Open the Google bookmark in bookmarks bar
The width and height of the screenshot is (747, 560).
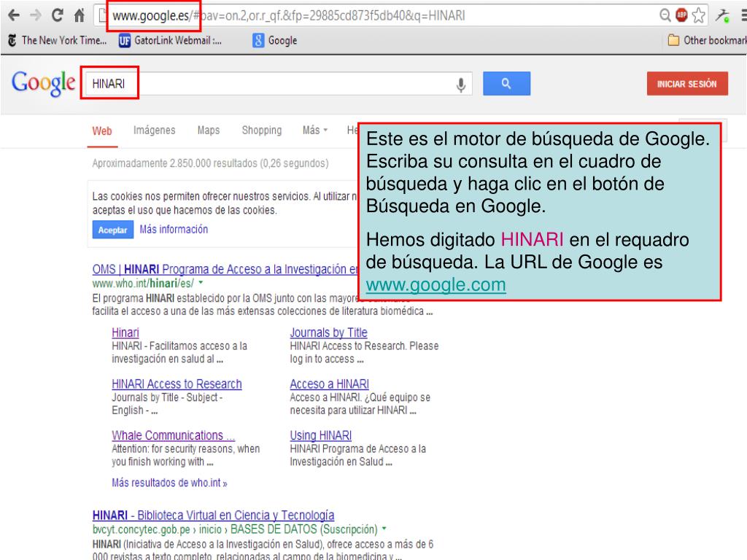(x=275, y=41)
